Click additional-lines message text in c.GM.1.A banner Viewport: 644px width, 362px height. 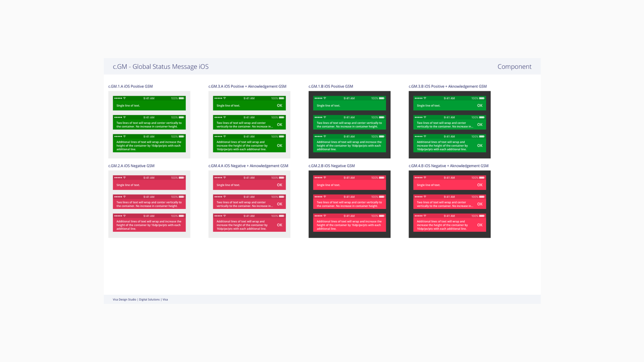point(149,146)
